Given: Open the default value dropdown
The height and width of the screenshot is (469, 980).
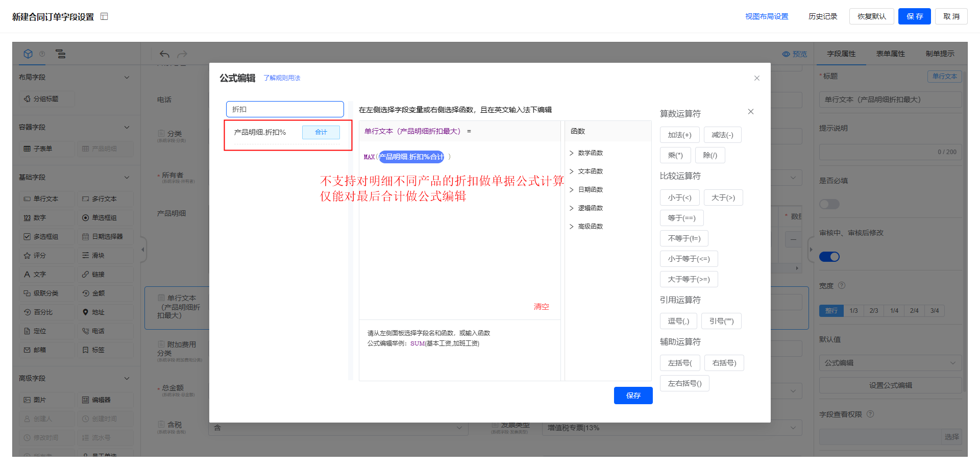Looking at the screenshot, I should coord(890,363).
